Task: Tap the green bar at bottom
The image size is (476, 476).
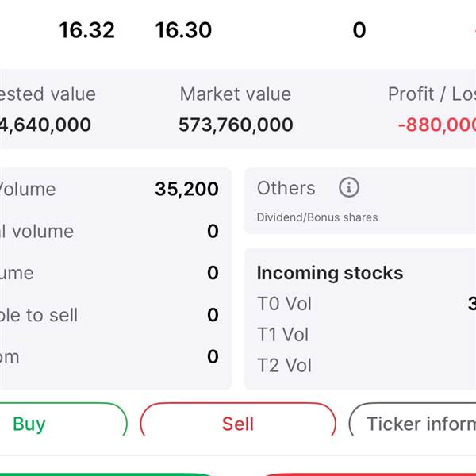Action: 106,474
